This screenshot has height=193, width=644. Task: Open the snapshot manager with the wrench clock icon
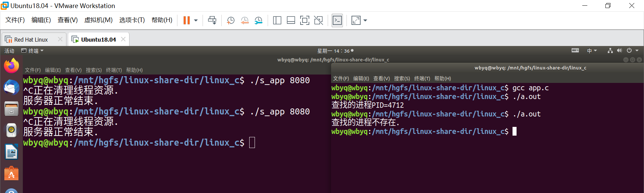point(258,20)
